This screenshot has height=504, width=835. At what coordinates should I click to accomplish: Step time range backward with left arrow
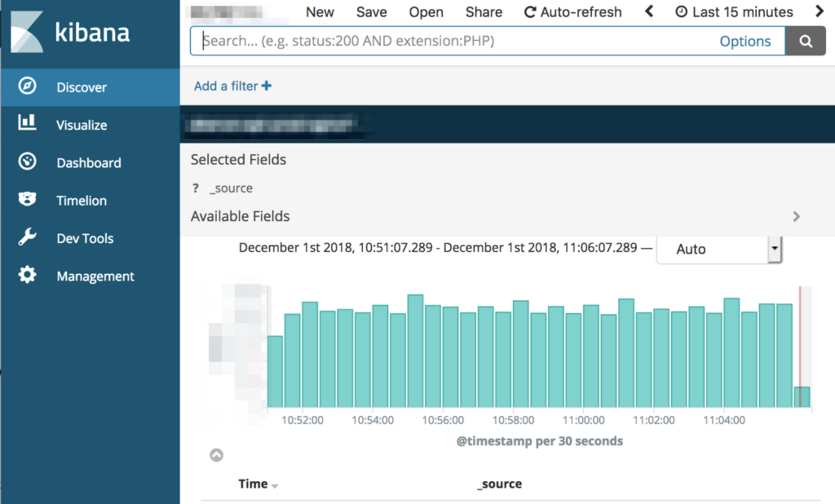(x=649, y=12)
